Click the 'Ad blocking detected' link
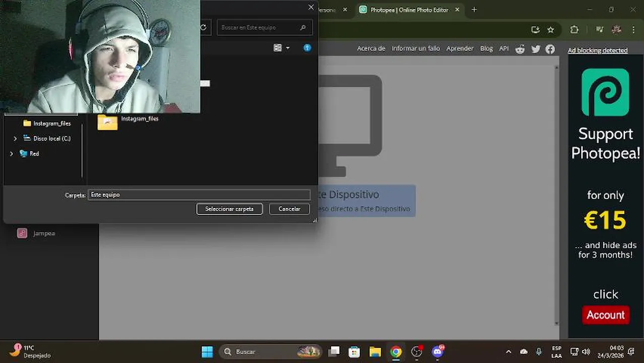Viewport: 644px width, 363px height. click(598, 50)
